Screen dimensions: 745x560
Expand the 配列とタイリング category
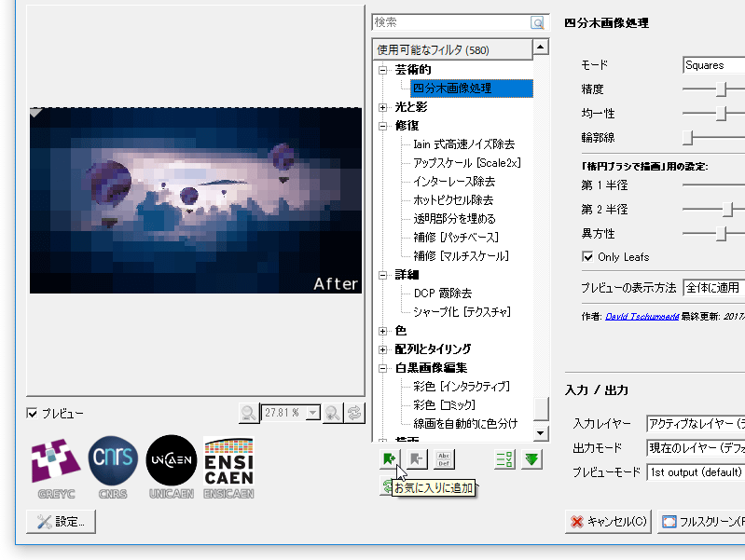point(382,349)
